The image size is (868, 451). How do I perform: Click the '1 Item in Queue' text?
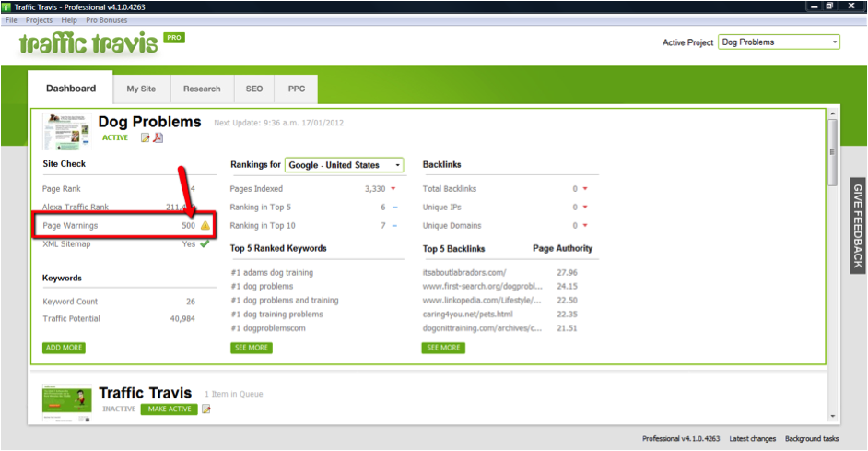tap(234, 394)
